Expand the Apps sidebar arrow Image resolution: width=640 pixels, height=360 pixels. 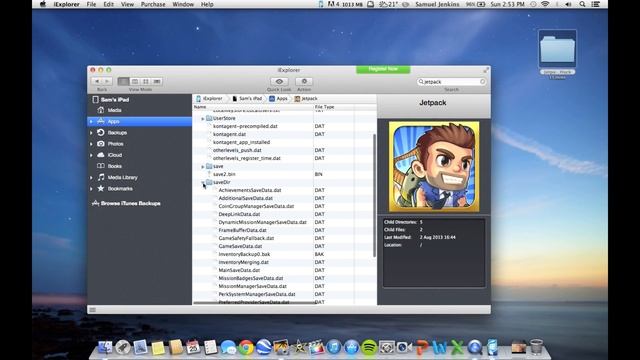pos(91,121)
